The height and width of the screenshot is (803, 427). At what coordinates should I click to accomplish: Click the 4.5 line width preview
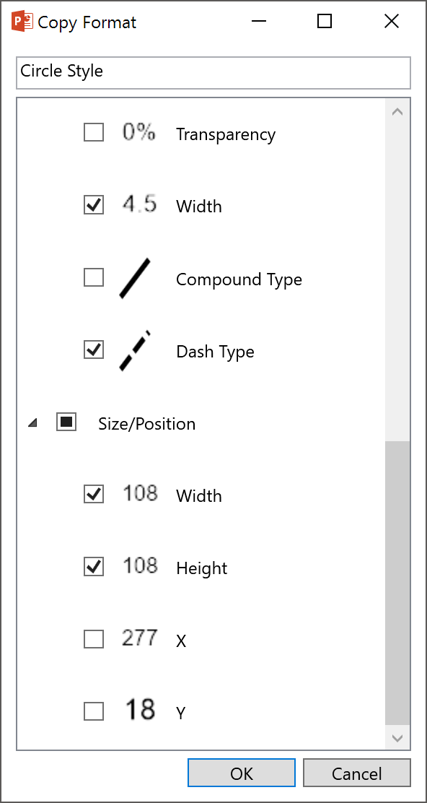coord(139,205)
